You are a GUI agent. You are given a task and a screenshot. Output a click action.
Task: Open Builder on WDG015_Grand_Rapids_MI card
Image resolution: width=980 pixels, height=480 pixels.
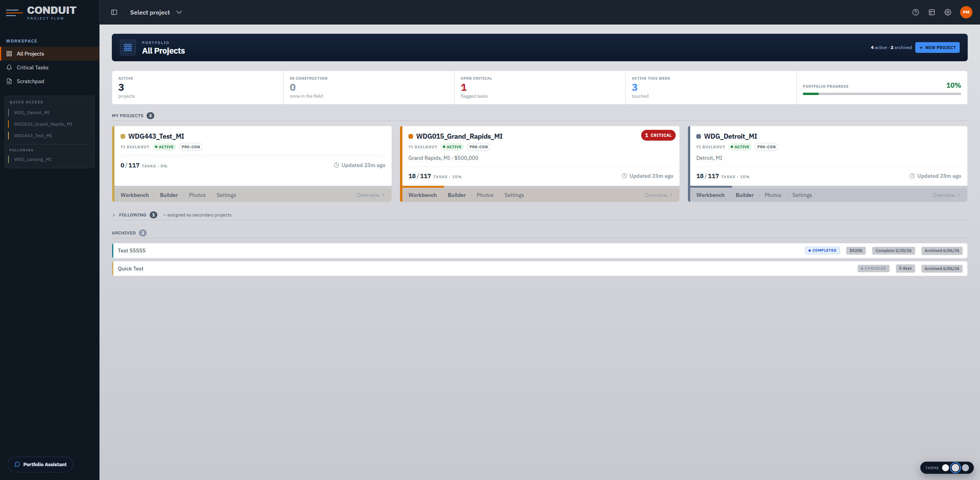457,195
